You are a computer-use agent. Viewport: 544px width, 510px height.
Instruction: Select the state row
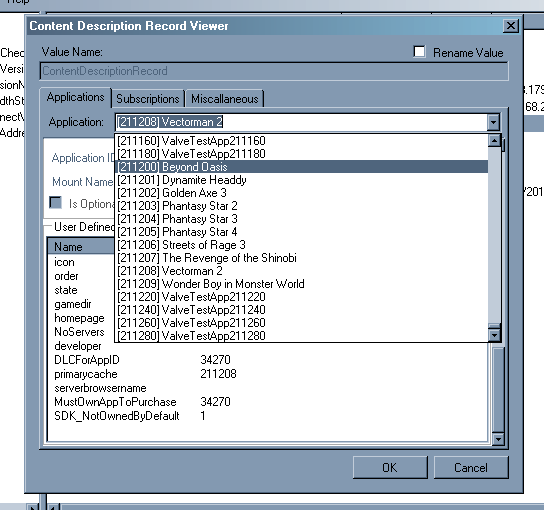66,290
